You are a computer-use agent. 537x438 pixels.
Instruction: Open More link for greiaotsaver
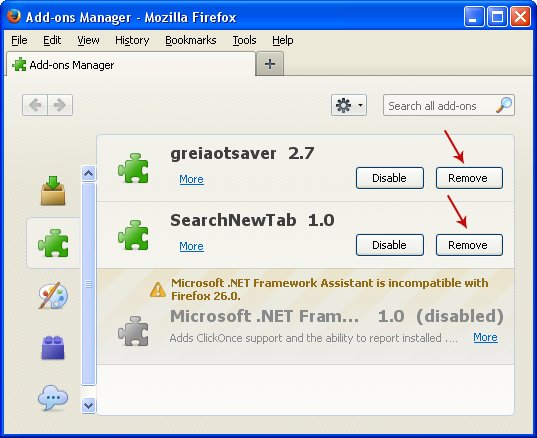pos(191,179)
